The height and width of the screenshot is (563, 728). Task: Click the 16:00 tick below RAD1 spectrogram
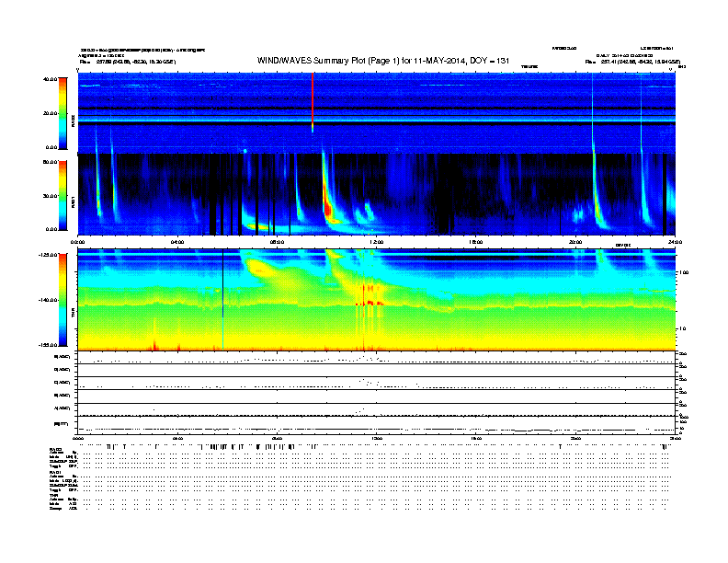(x=476, y=242)
